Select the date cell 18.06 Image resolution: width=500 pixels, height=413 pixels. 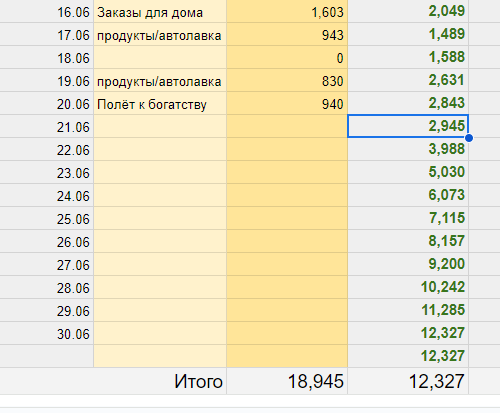[46, 57]
